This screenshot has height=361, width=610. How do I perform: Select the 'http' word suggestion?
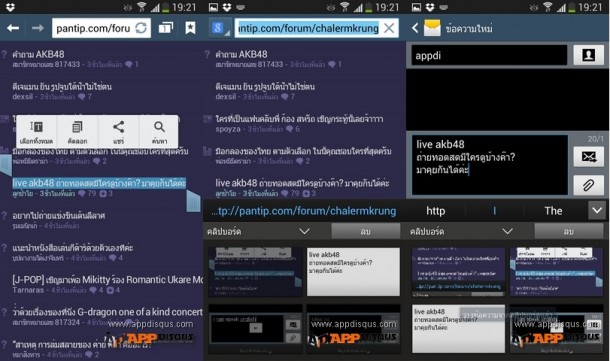pos(435,211)
